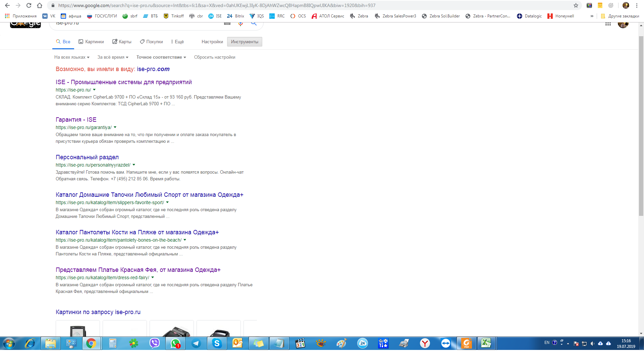The height and width of the screenshot is (362, 644).
Task: Open the Ещё more menu
Action: 177,42
